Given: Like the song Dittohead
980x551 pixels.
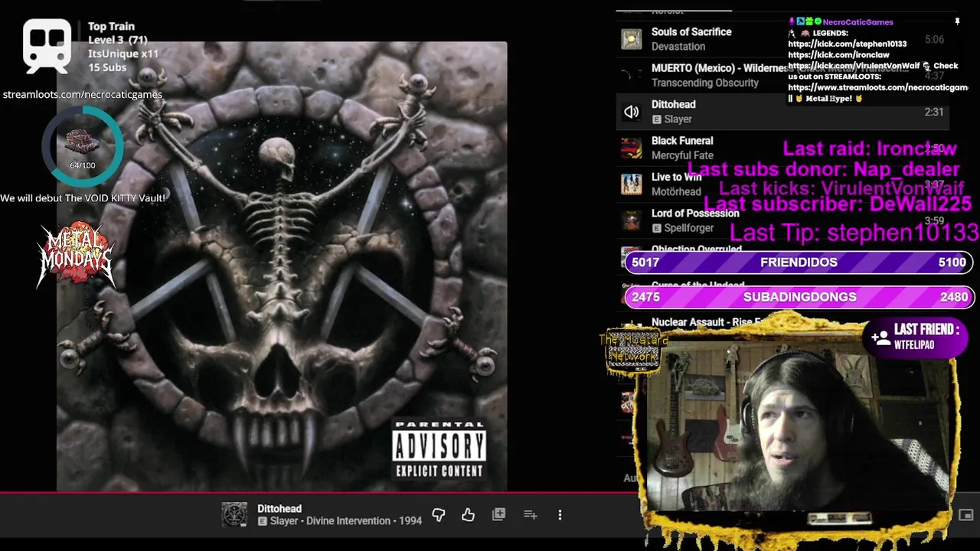Looking at the screenshot, I should (x=469, y=515).
